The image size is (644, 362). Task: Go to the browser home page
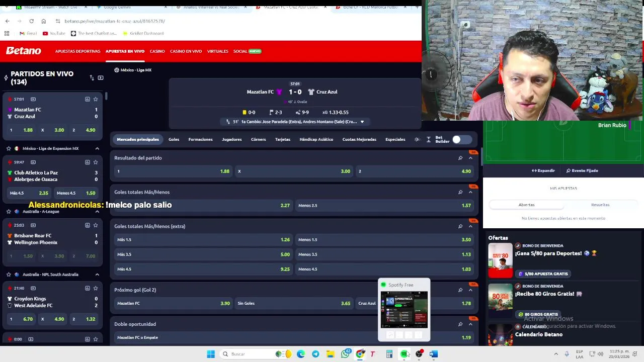pos(43,21)
